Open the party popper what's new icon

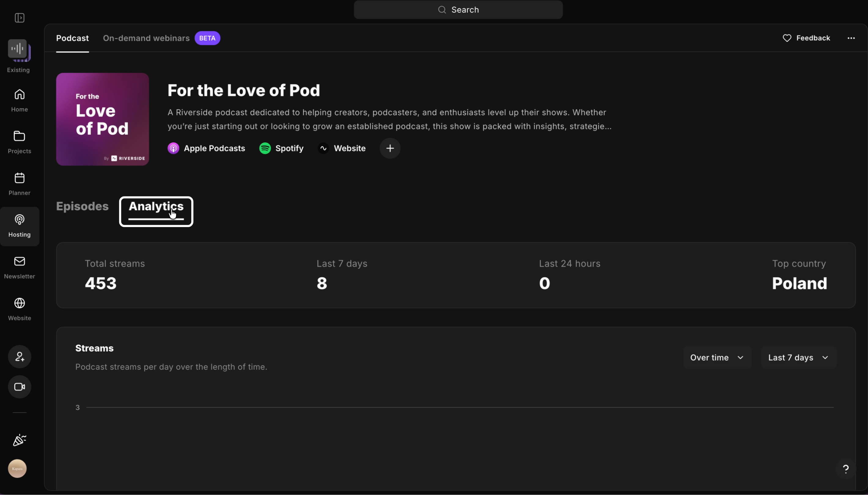[x=20, y=440]
